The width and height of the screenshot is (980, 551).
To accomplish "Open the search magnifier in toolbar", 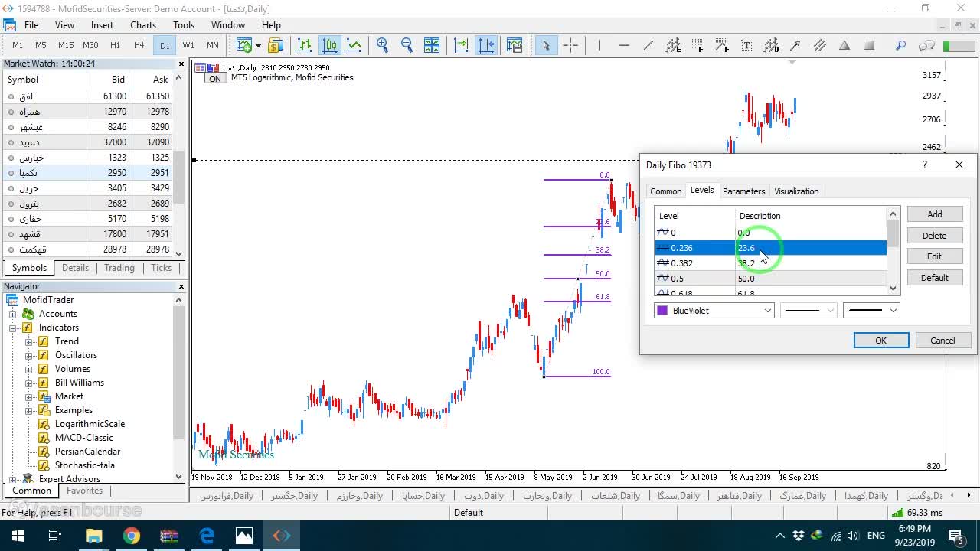I will (901, 45).
